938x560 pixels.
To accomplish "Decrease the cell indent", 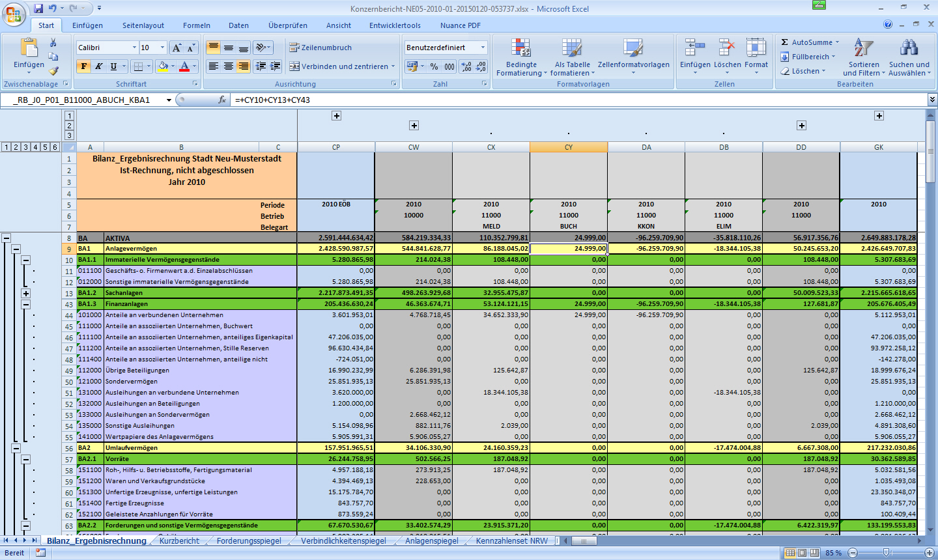I will pos(261,66).
